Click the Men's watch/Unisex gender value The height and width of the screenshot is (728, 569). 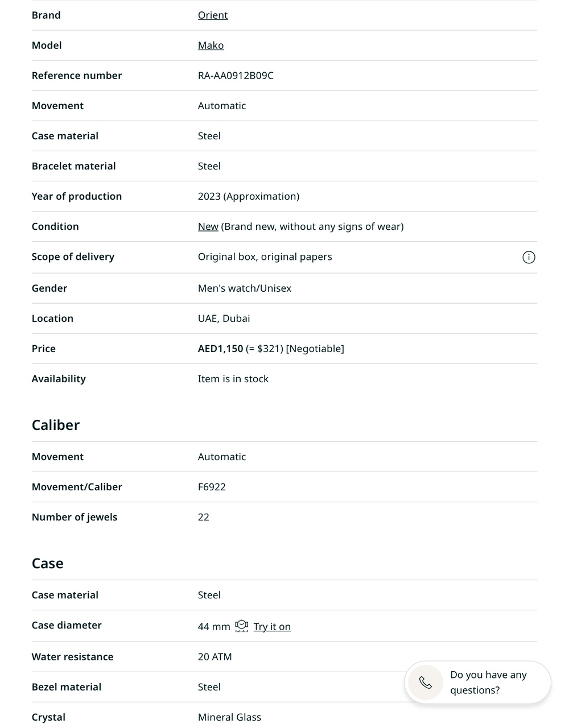[244, 288]
